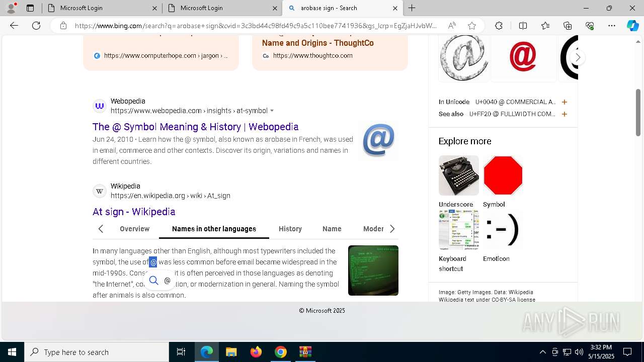Select the Names in other languages tab

(214, 229)
